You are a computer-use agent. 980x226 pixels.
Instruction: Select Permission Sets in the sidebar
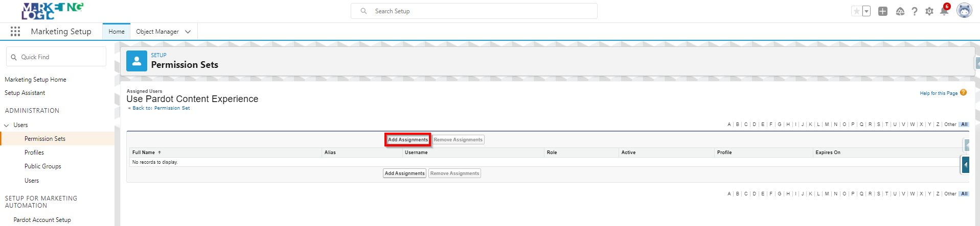click(45, 139)
